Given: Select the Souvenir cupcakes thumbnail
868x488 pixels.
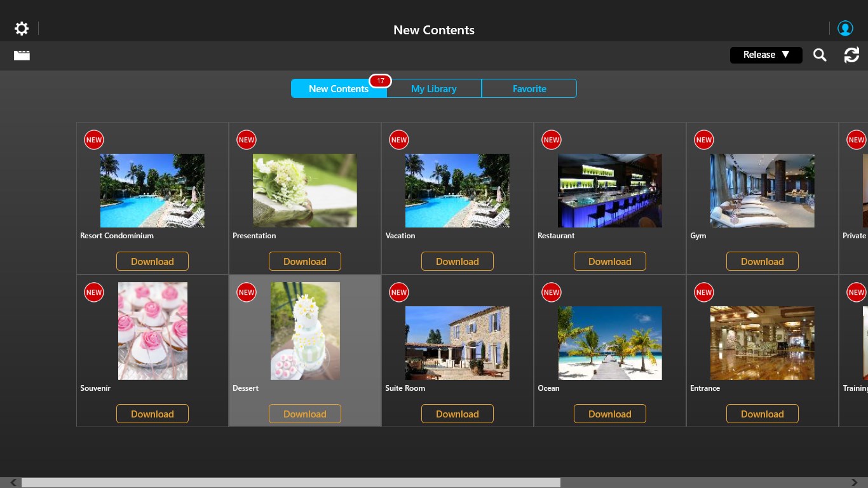Looking at the screenshot, I should point(153,331).
